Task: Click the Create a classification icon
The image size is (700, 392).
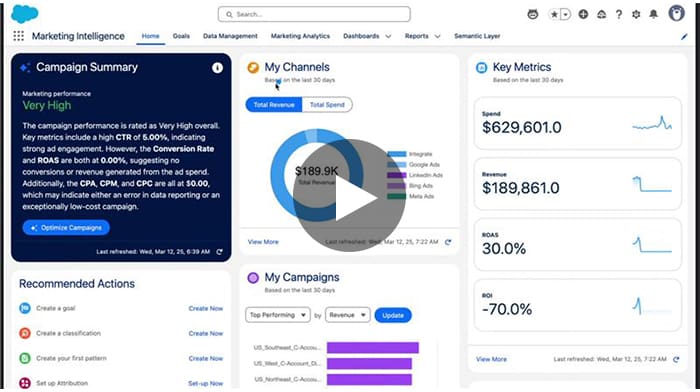Action: tap(25, 333)
